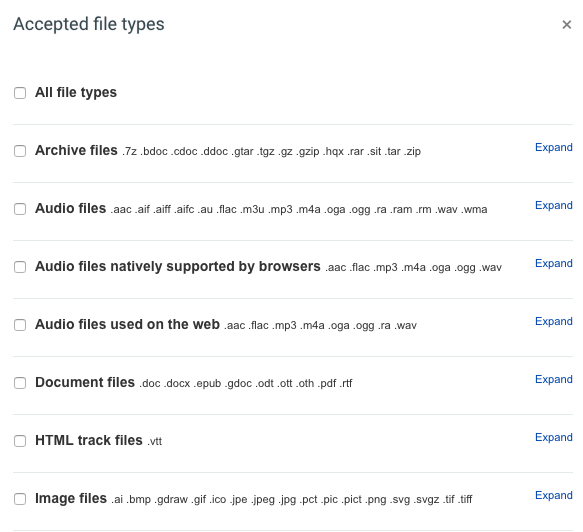Tick the Audio files checkbox
This screenshot has height=532, width=583.
tap(20, 209)
